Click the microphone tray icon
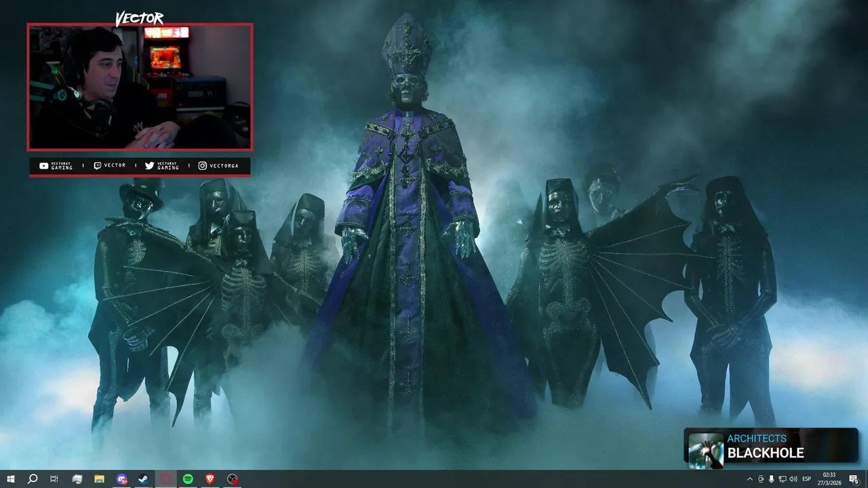Image resolution: width=868 pixels, height=488 pixels. pyautogui.click(x=772, y=479)
